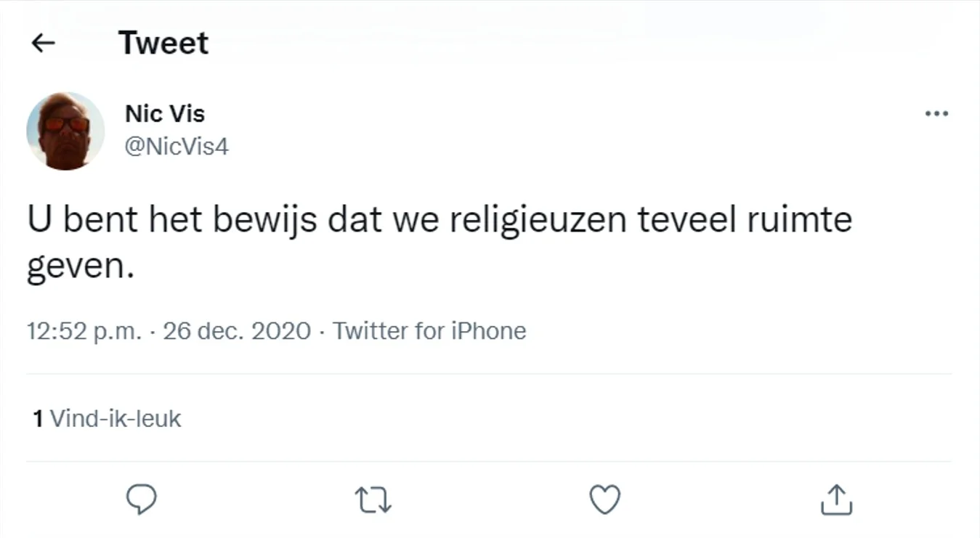Click the display name Nic Vis
The width and height of the screenshot is (980, 538).
165,114
